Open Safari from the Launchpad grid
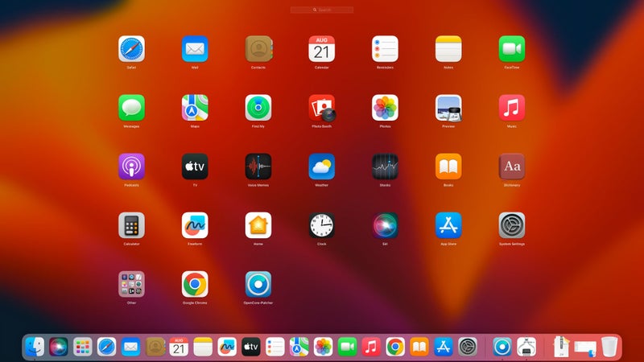This screenshot has width=644, height=362. [131, 49]
